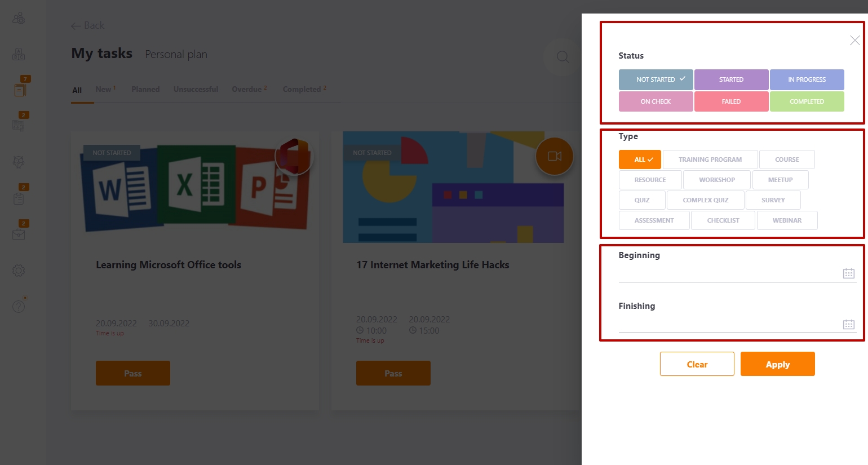The width and height of the screenshot is (868, 465).
Task: Switch to the Overdue tab
Action: (x=249, y=89)
